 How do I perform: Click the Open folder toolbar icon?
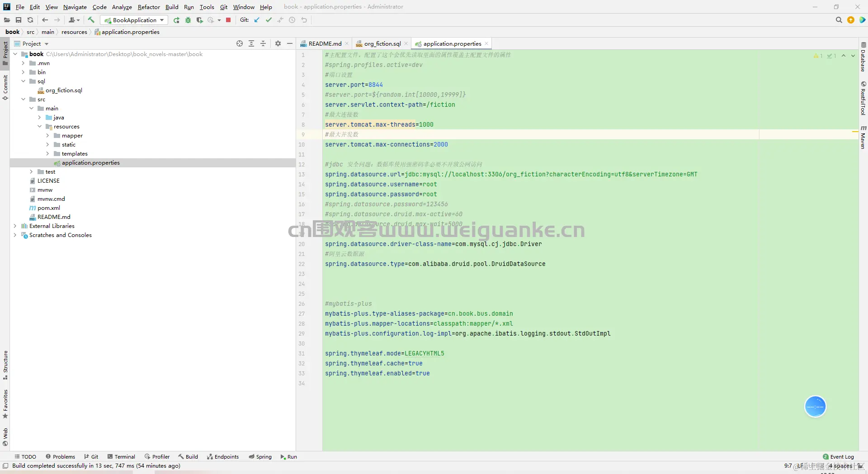(7, 20)
